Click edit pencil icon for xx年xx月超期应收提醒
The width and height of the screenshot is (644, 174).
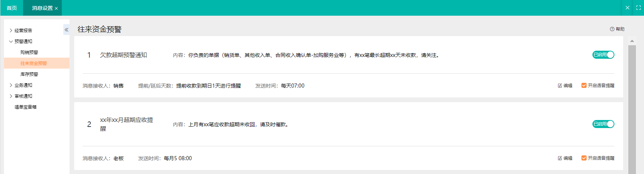pos(560,158)
